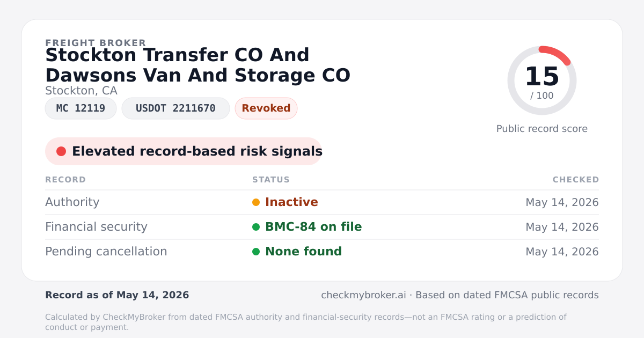Click the company name heading
644x338 pixels.
(x=197, y=65)
